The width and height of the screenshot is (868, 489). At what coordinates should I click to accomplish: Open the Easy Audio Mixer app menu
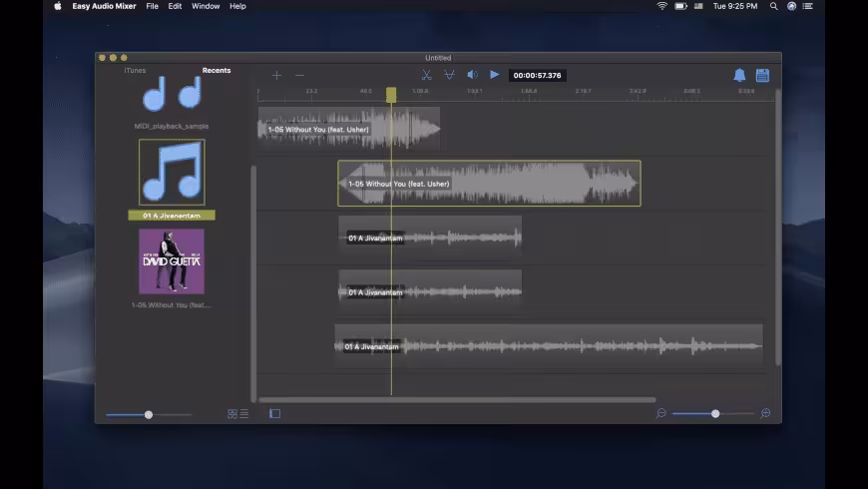[x=104, y=6]
